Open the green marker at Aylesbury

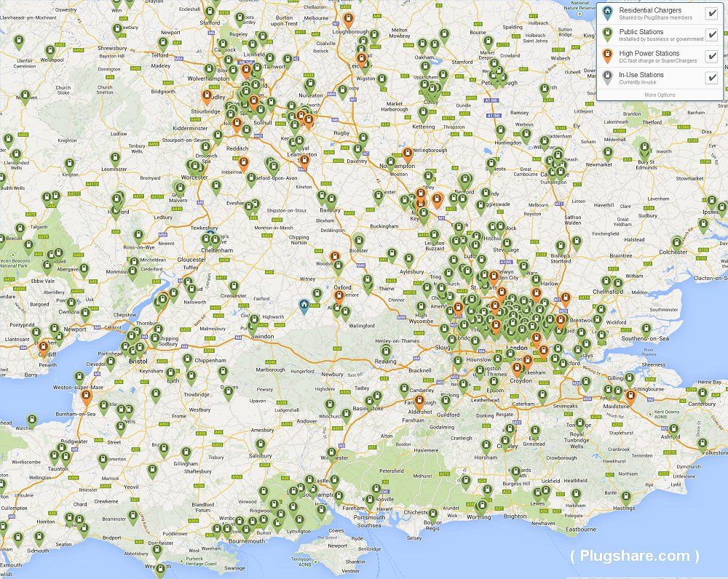(x=408, y=260)
